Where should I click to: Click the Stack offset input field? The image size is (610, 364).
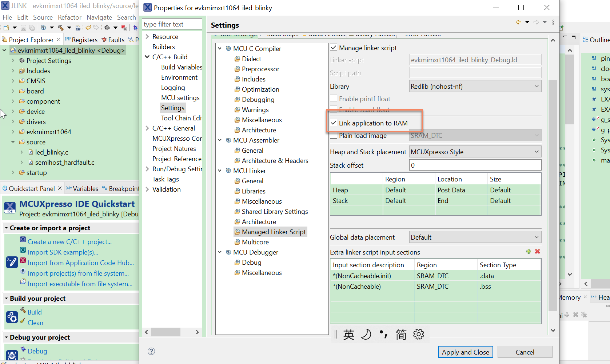tap(475, 165)
